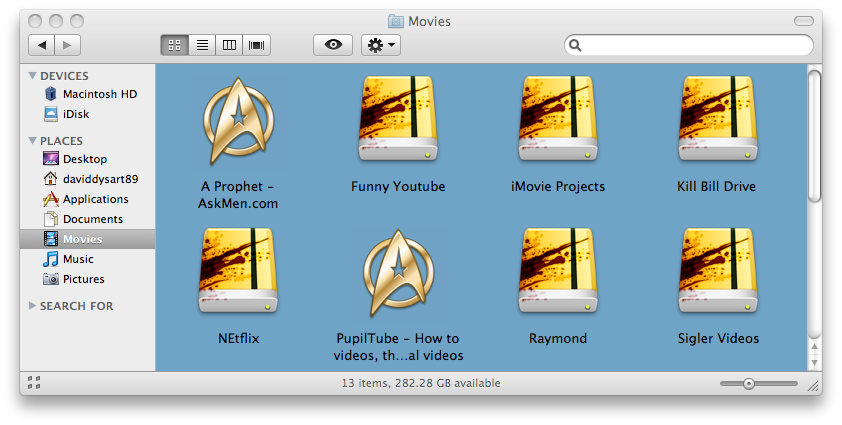Select the NEtflix drive icon
This screenshot has height=425, width=842.
click(x=238, y=271)
